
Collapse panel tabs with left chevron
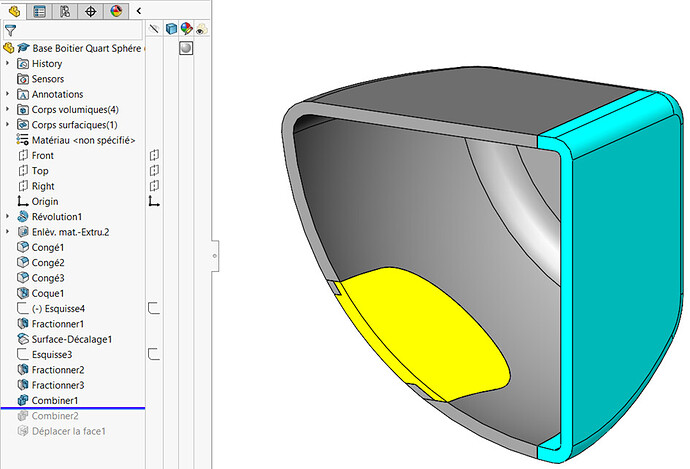pos(138,11)
